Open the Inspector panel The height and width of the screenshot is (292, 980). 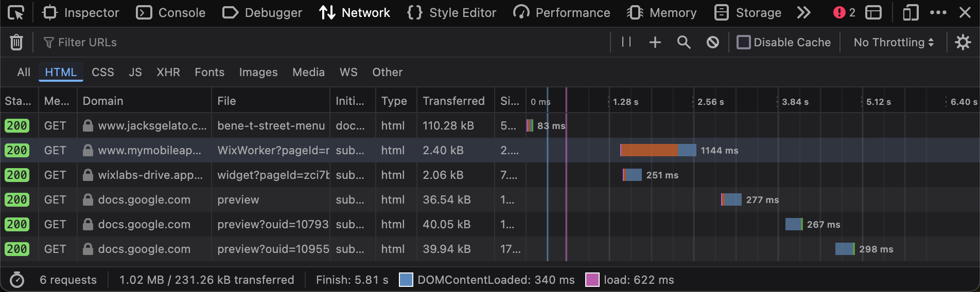pyautogui.click(x=80, y=12)
